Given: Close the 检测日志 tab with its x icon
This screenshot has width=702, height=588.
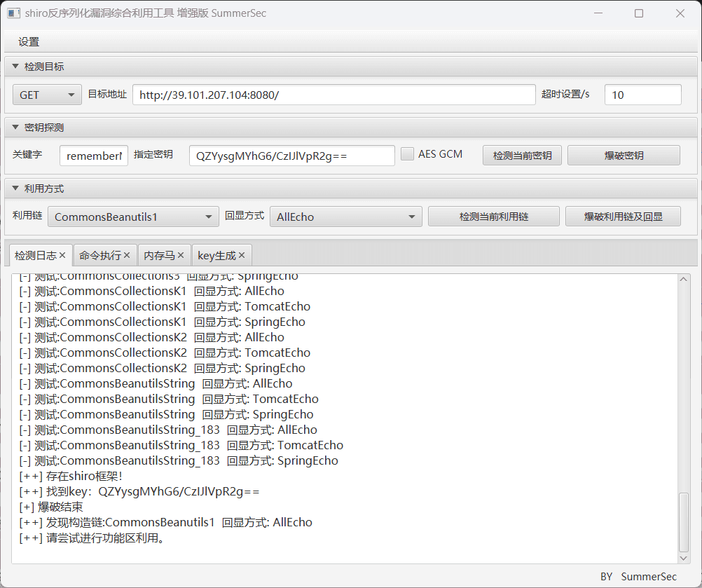Looking at the screenshot, I should coord(62,256).
